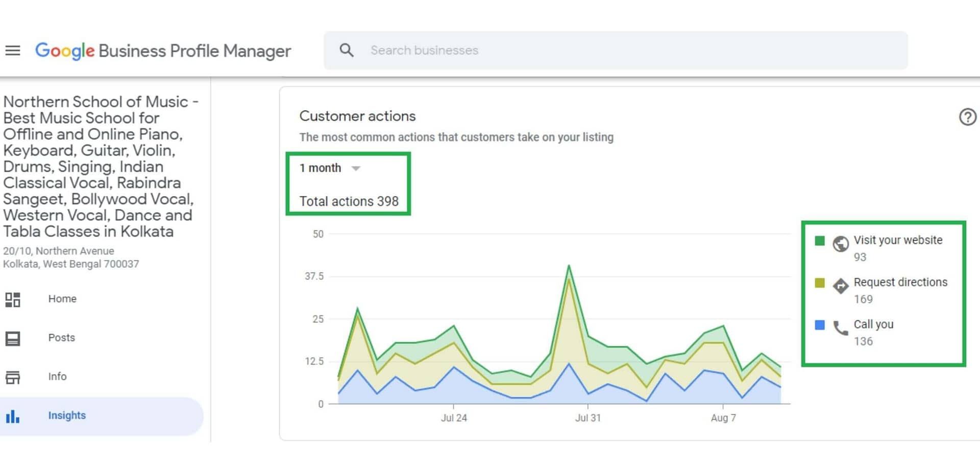Screen dimensions: 980x467
Task: Select the Request directions legend label
Action: pyautogui.click(x=900, y=283)
